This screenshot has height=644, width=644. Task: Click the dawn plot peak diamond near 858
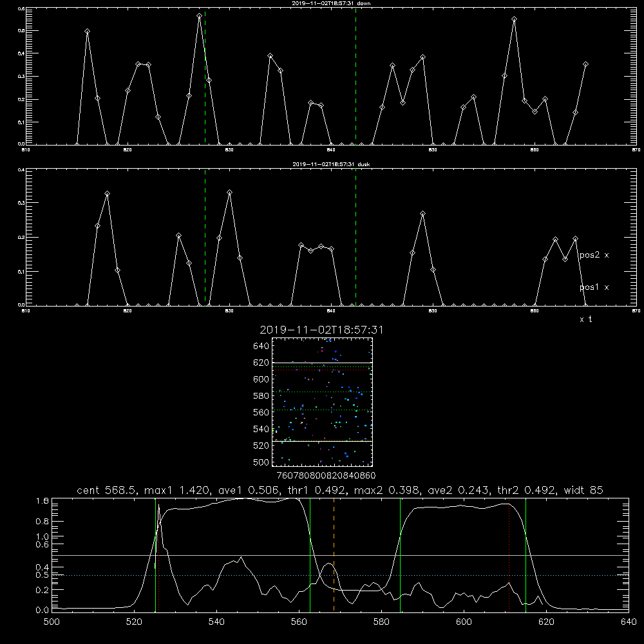[x=514, y=19]
